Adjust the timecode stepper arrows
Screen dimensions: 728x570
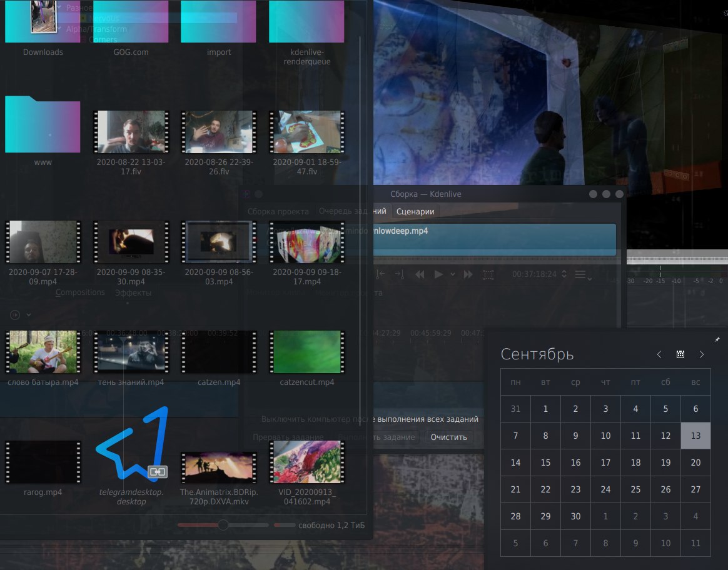pyautogui.click(x=564, y=274)
